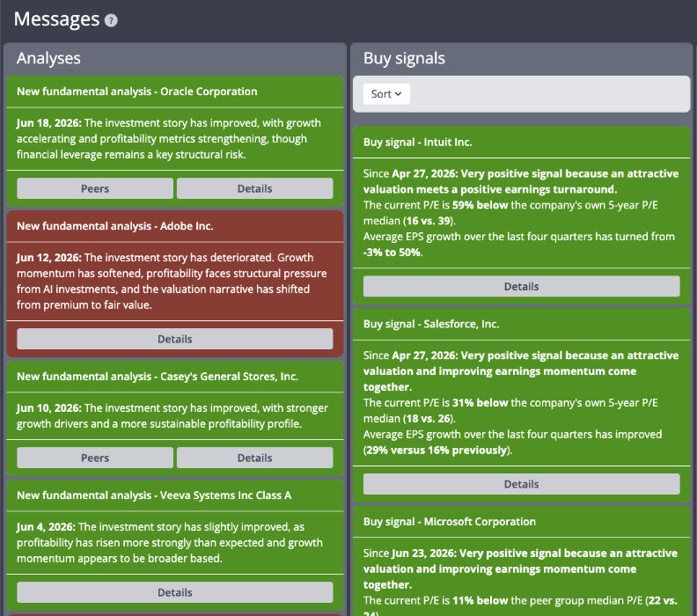Click the 'Jun 18, 2026:' date text

pyautogui.click(x=49, y=123)
